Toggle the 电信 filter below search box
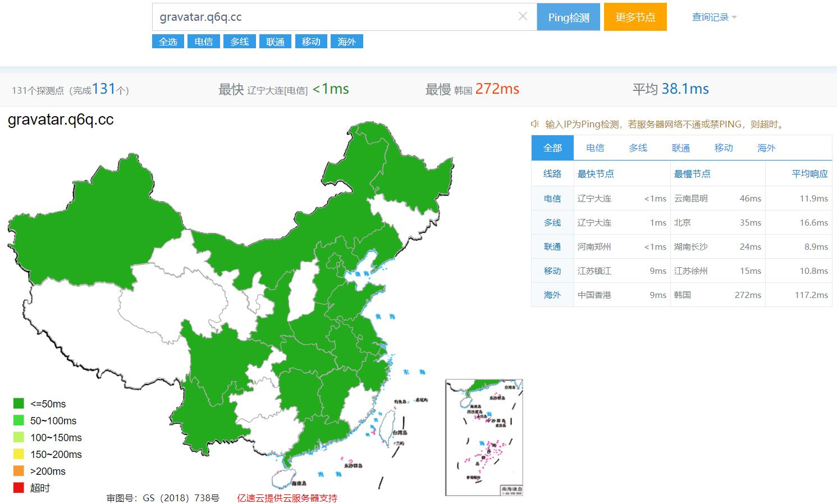 point(203,42)
